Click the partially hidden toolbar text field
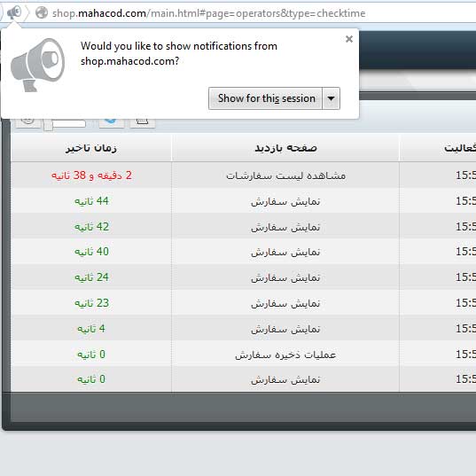The height and width of the screenshot is (476, 476). click(x=69, y=123)
